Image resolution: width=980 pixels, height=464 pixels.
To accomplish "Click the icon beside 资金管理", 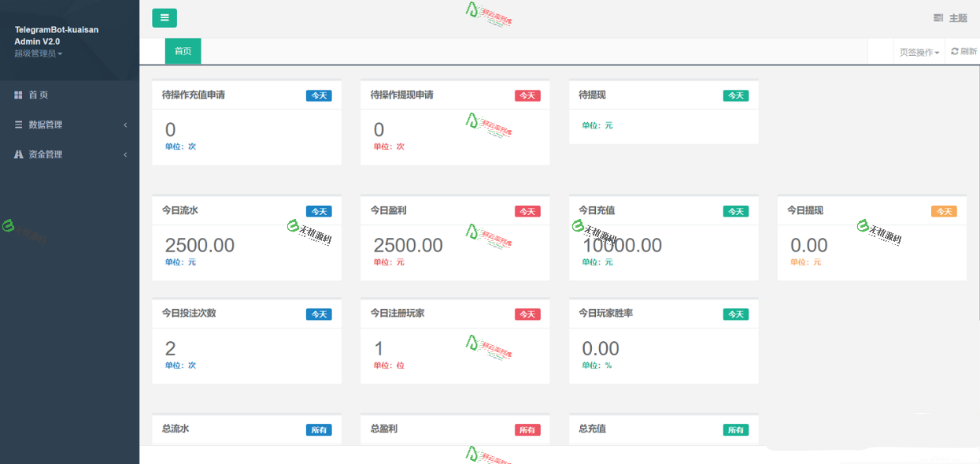I will pos(19,154).
